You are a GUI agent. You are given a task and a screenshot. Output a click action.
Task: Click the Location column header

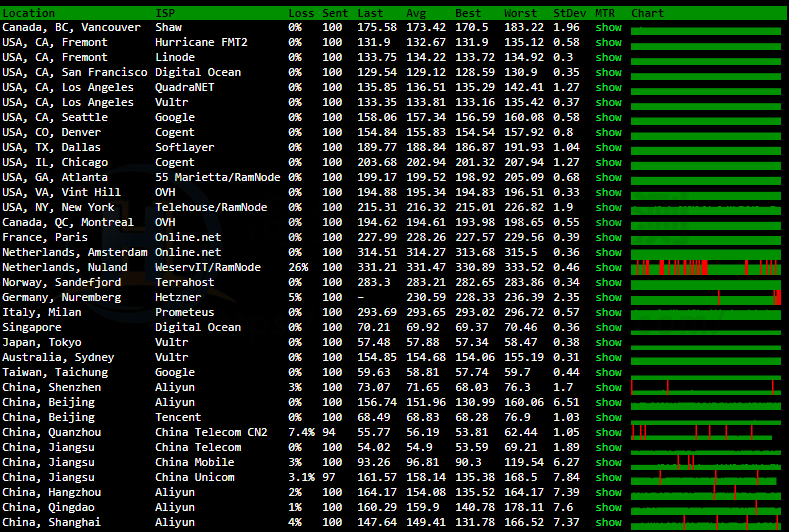tap(29, 13)
